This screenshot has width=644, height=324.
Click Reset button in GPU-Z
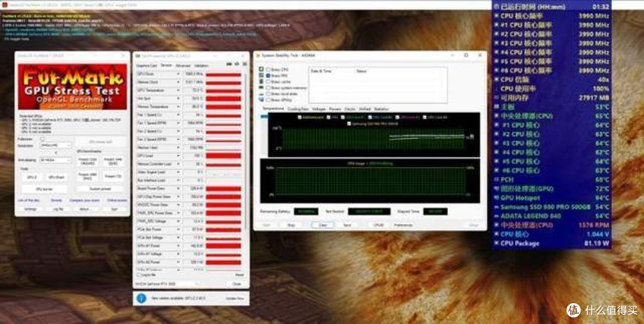tap(240, 274)
